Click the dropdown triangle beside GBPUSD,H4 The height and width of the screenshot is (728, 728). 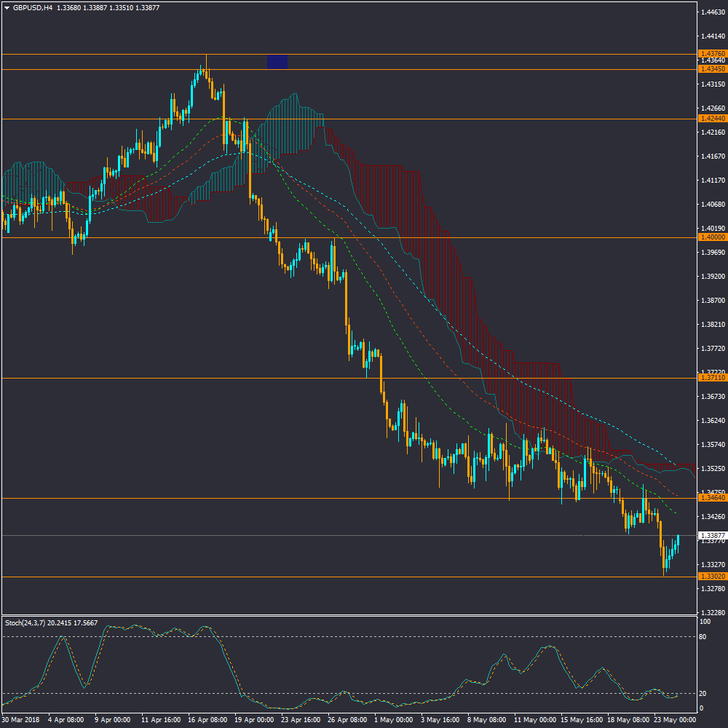tap(7, 8)
